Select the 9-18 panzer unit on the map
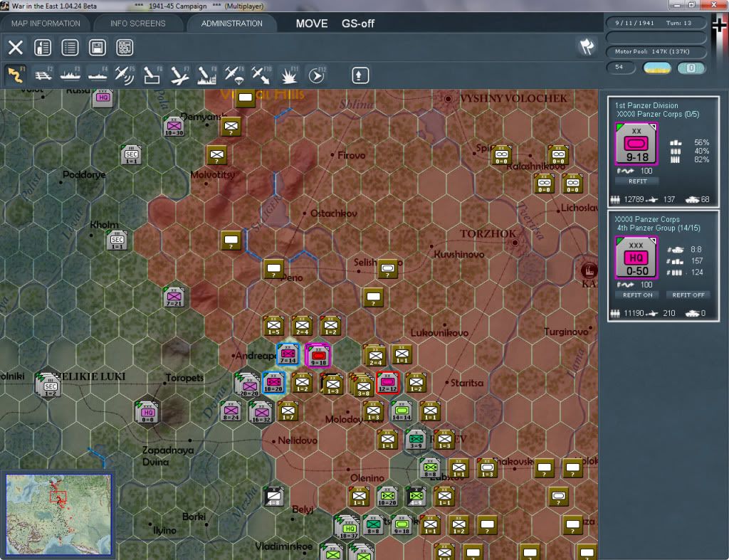The height and width of the screenshot is (560, 729). [x=318, y=355]
